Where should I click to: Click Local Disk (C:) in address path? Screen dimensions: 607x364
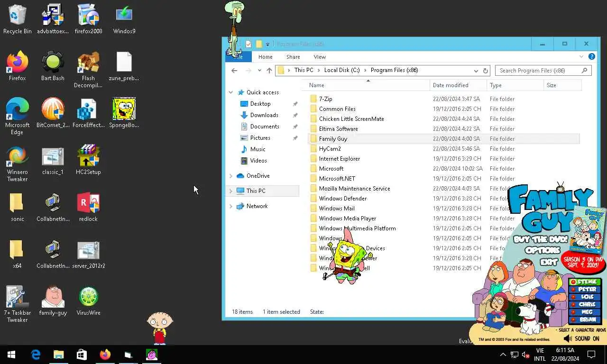pyautogui.click(x=342, y=70)
